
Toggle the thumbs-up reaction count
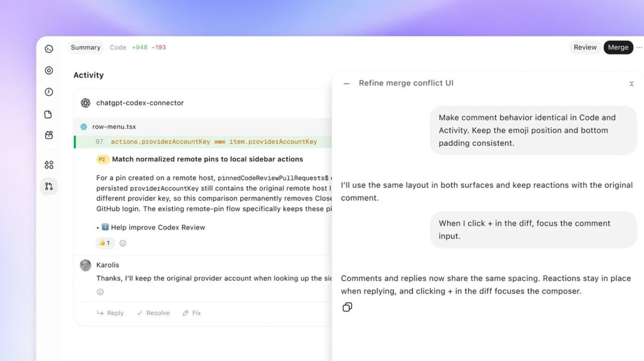105,243
